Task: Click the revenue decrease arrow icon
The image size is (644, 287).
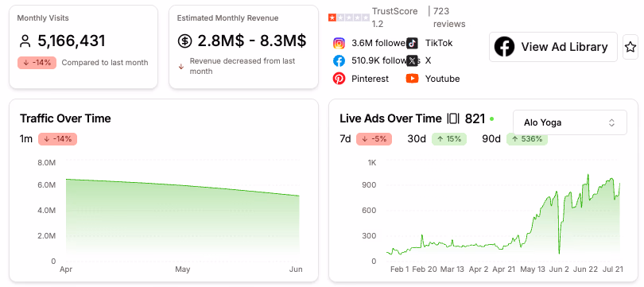Action: [x=181, y=67]
